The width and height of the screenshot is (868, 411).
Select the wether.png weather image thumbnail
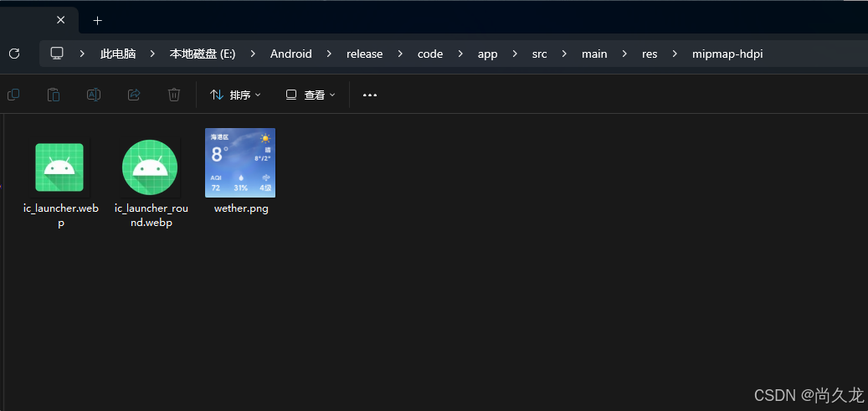coord(240,163)
